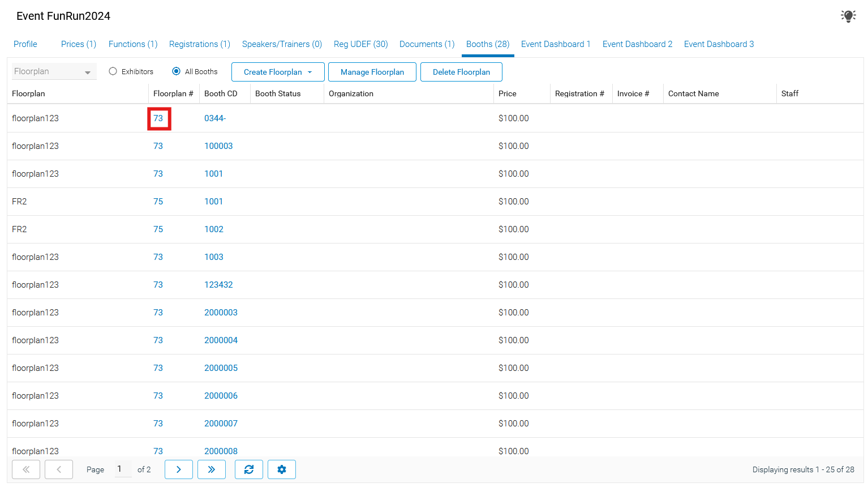Open booth code 100003 link

pos(218,146)
